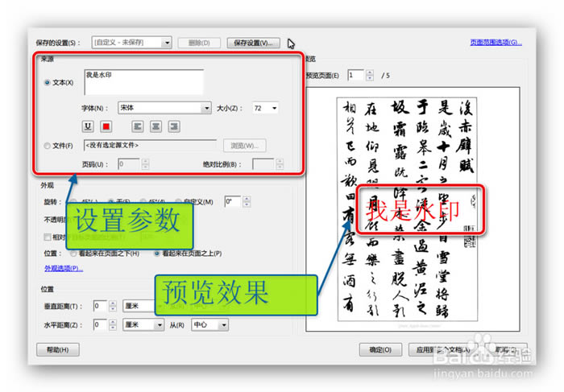Open the red text color picker
Viewport: 564px width, 392px height.
tap(106, 126)
